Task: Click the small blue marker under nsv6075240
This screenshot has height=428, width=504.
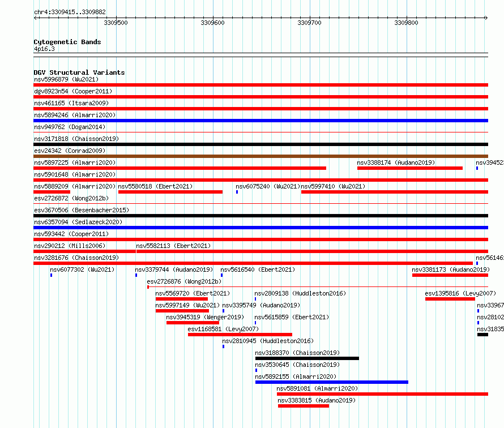Action: tap(237, 192)
